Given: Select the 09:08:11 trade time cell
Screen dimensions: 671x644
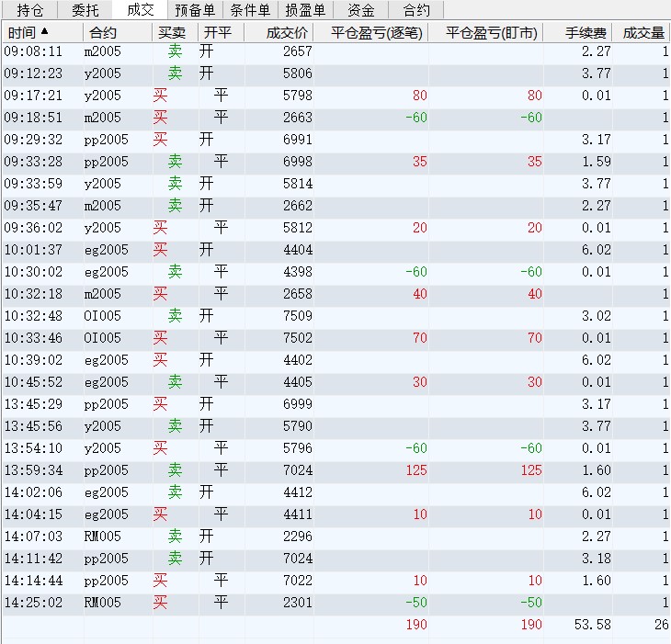Looking at the screenshot, I should (33, 51).
